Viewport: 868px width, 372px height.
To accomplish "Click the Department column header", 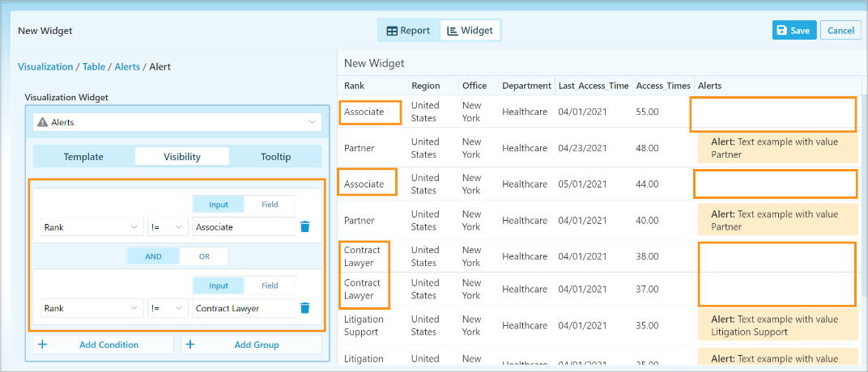I will [x=526, y=86].
